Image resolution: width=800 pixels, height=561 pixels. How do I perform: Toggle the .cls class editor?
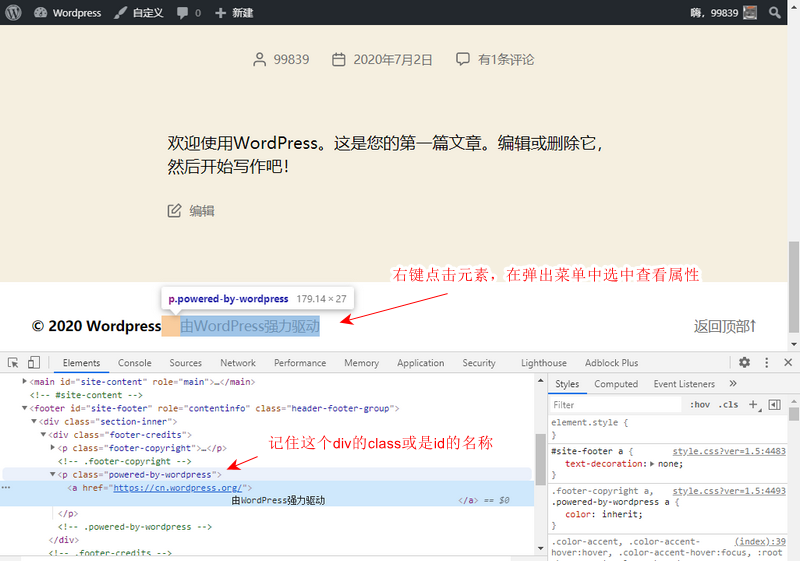click(x=729, y=404)
